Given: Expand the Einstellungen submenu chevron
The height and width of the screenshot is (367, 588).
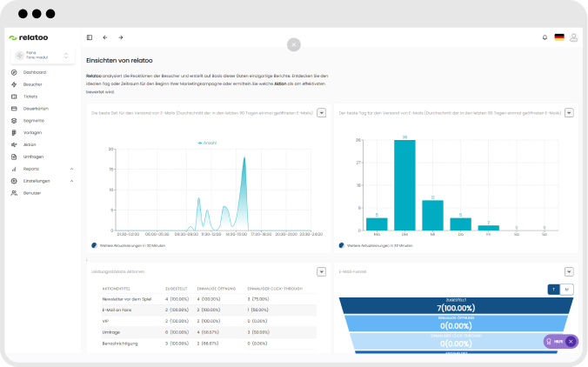Looking at the screenshot, I should click(x=71, y=181).
